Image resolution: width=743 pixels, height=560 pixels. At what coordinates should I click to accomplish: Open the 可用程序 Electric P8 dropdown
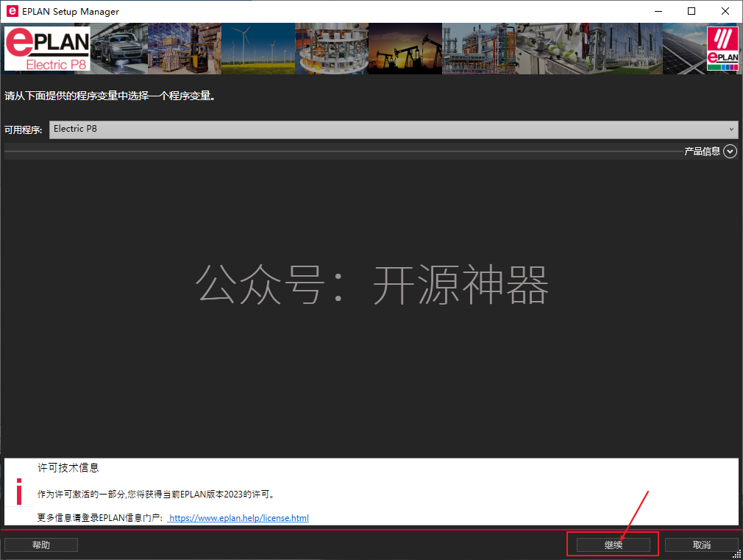click(x=394, y=129)
